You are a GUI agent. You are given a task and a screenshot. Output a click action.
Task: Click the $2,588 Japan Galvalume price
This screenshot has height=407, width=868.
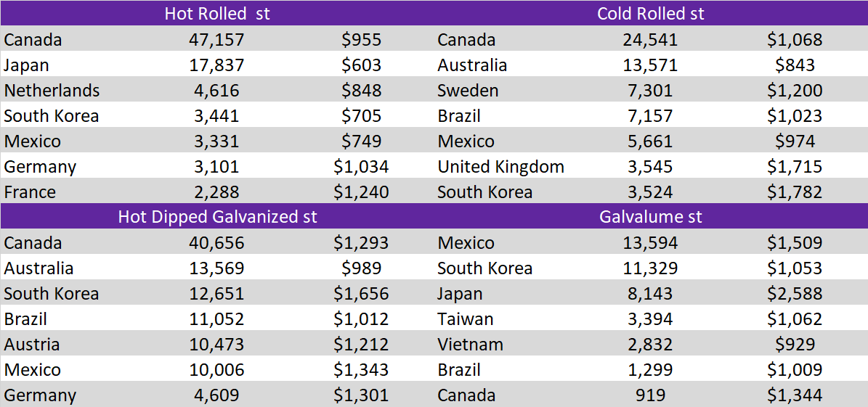pos(795,294)
